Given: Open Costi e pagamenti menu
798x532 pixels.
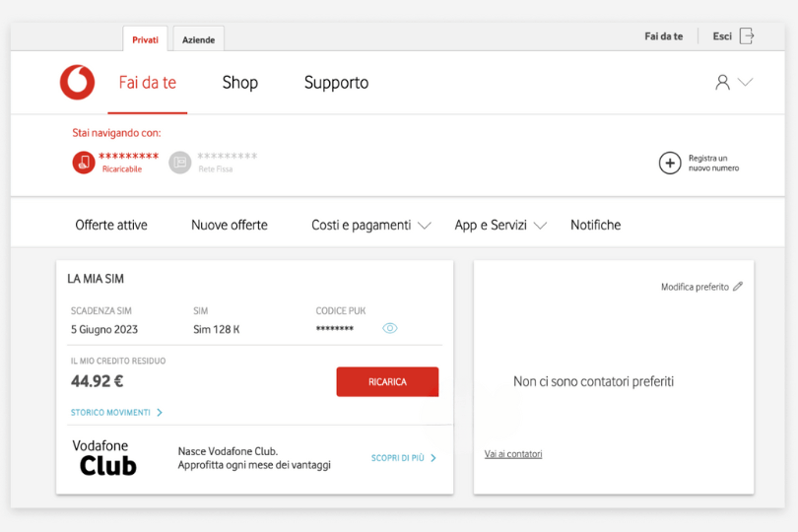Looking at the screenshot, I should (362, 225).
